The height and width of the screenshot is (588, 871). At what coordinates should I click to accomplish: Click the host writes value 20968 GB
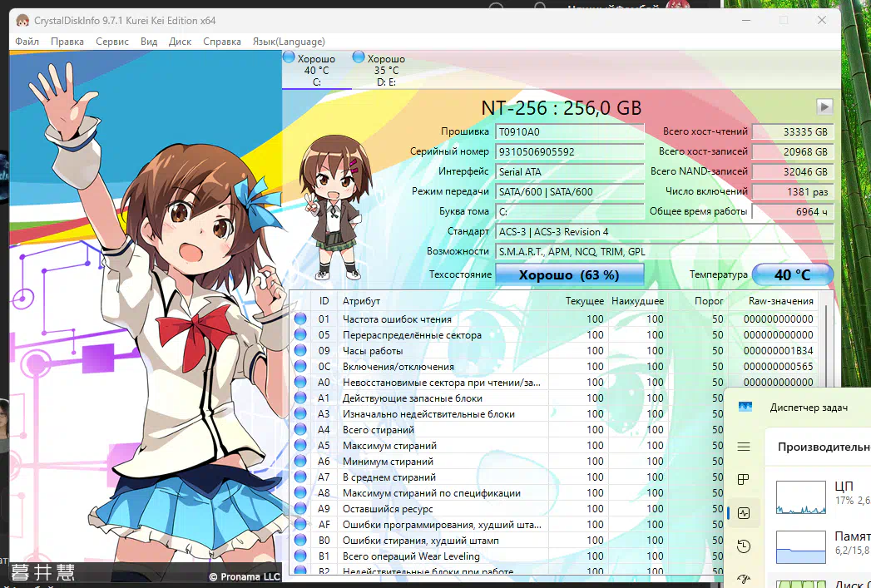(x=793, y=152)
